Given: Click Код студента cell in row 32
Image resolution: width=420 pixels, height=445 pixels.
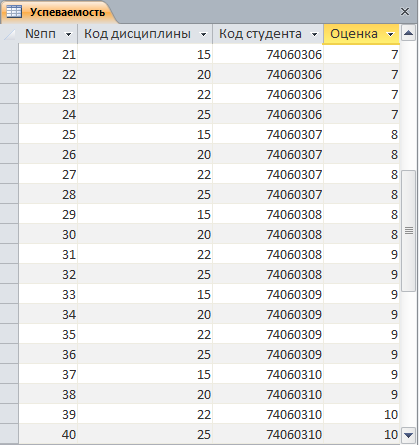Looking at the screenshot, I should (268, 274).
